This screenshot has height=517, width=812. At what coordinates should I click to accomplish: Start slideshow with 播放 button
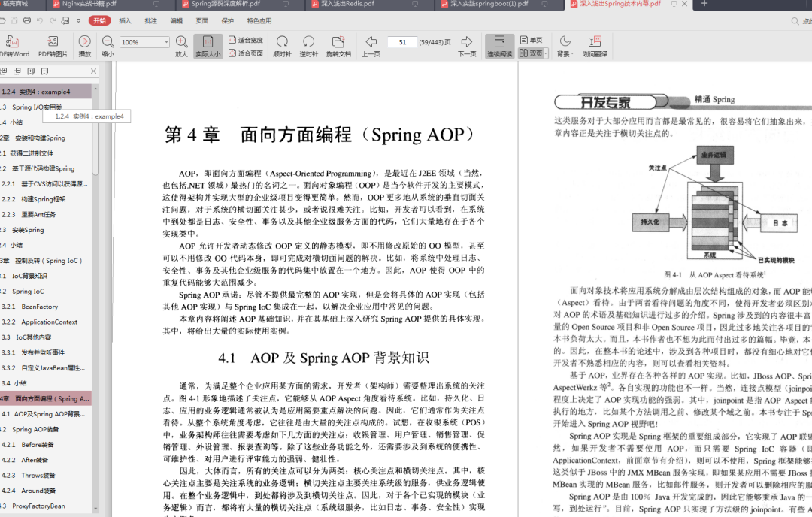pos(84,46)
